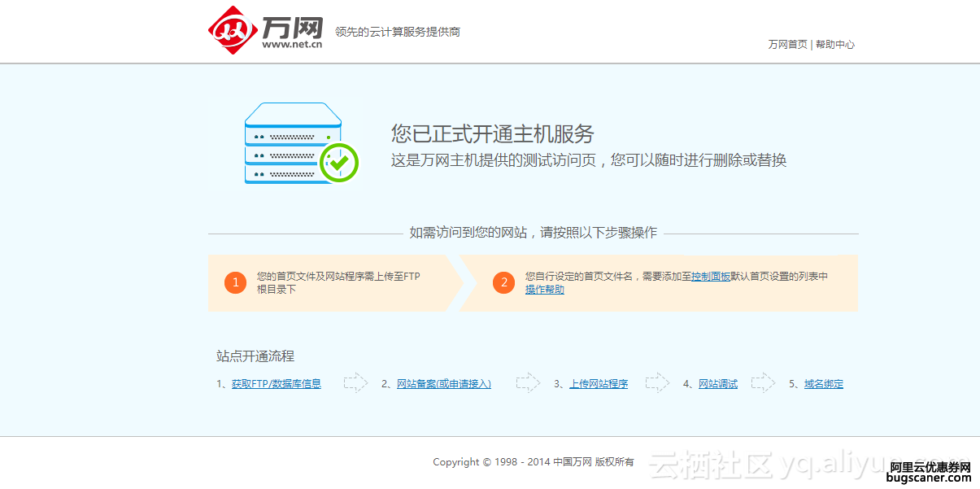
Task: Open the 网站调试 link
Action: (x=718, y=384)
